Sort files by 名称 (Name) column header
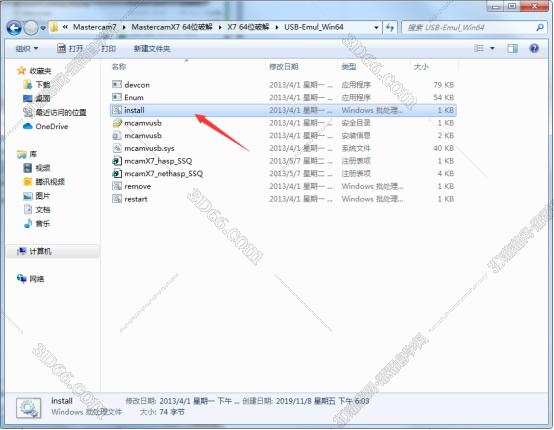 click(119, 66)
